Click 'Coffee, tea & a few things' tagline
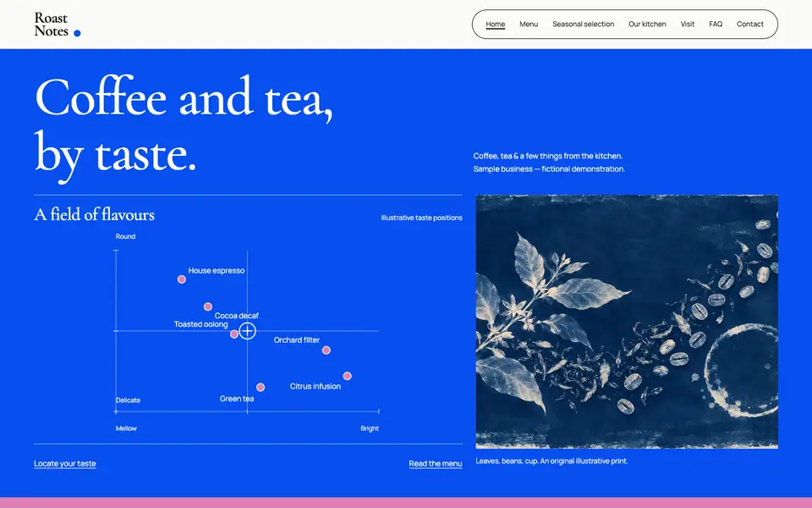The width and height of the screenshot is (812, 508). [x=548, y=156]
